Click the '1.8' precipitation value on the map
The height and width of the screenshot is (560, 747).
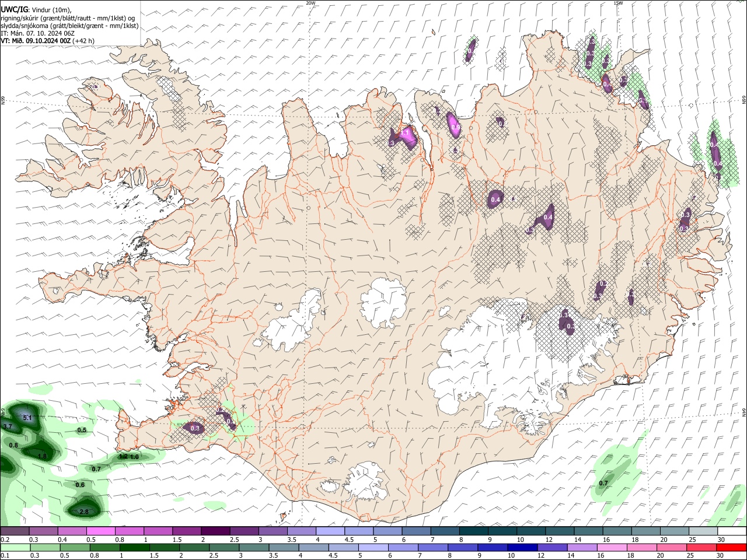[42, 456]
